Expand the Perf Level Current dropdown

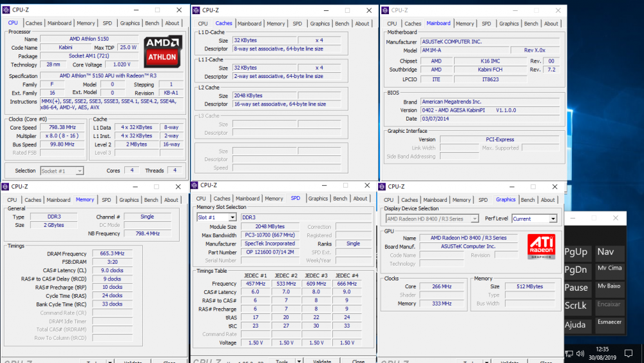(534, 219)
